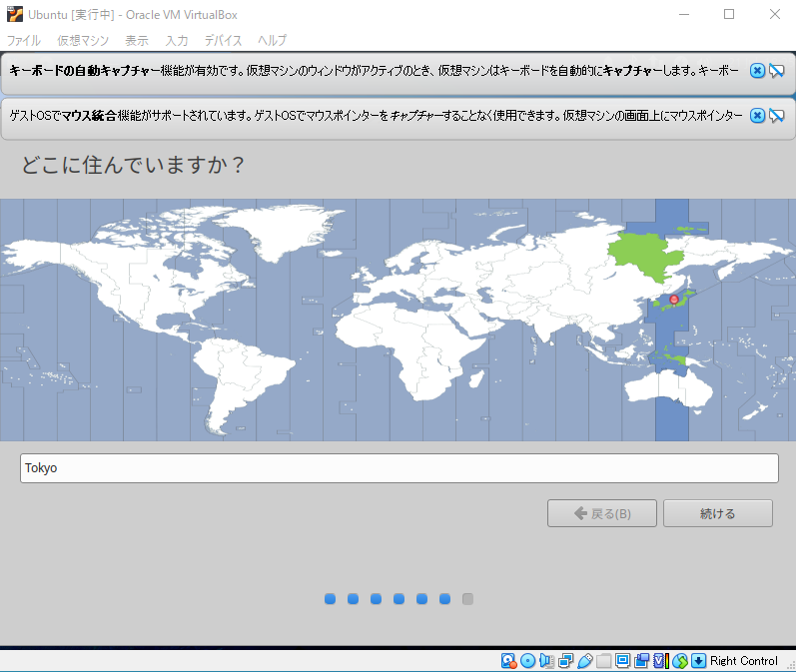Image resolution: width=796 pixels, height=672 pixels.
Task: Minimize the VirtualBox window
Action: click(684, 14)
